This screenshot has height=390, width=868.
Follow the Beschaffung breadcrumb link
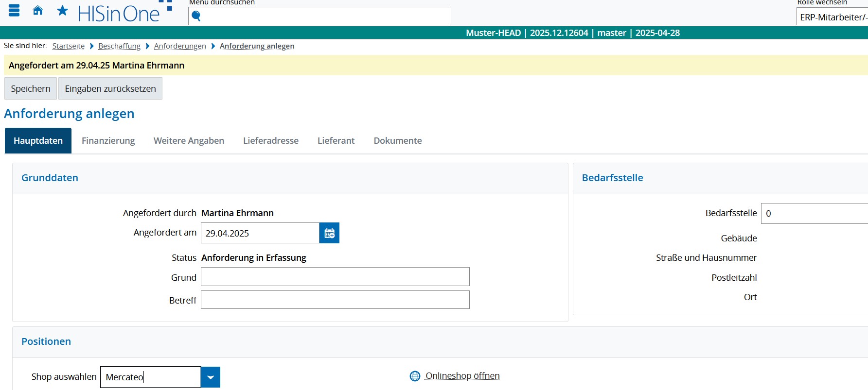pyautogui.click(x=119, y=46)
